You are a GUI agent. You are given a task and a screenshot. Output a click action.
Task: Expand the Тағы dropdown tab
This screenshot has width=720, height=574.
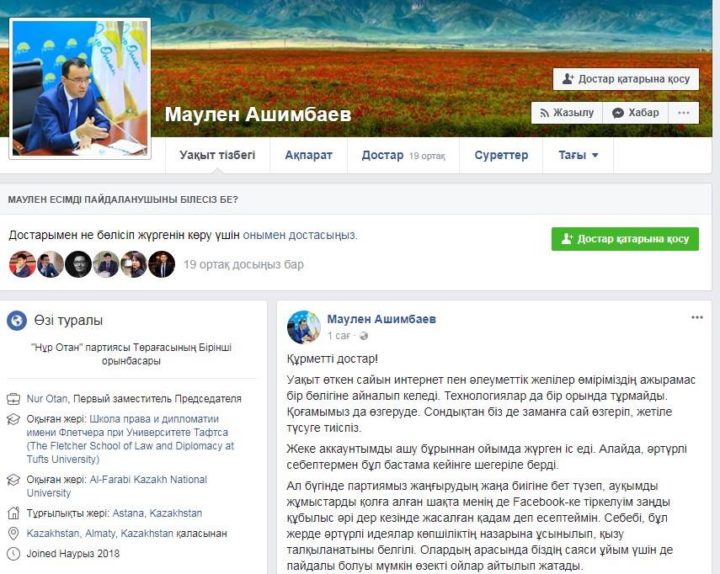[x=578, y=155]
